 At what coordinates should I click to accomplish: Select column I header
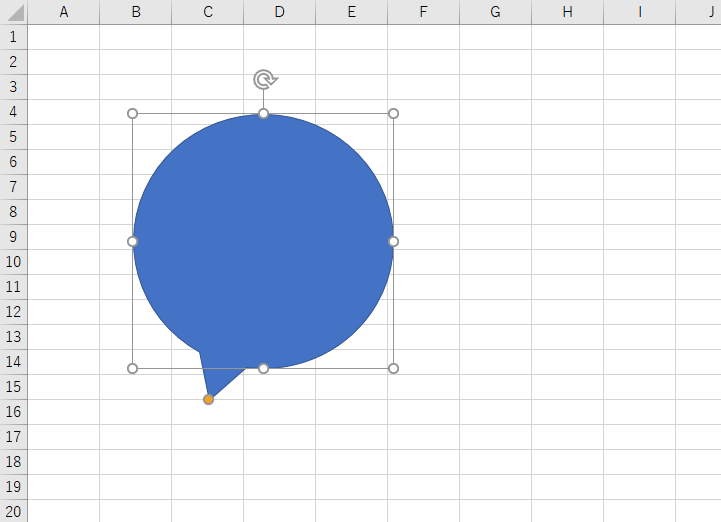640,12
